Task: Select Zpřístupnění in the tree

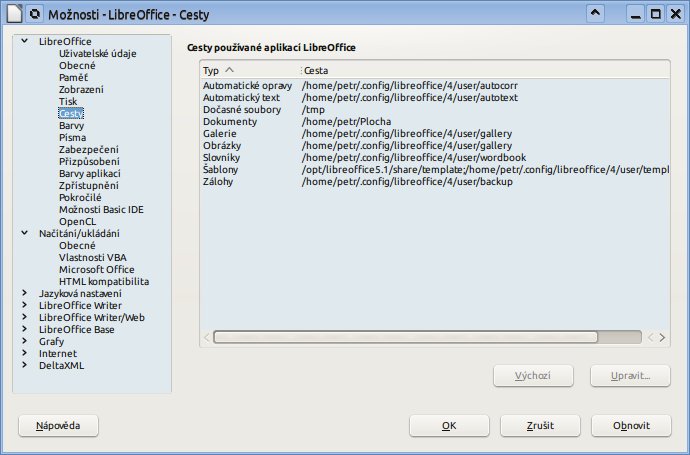Action: pos(89,185)
